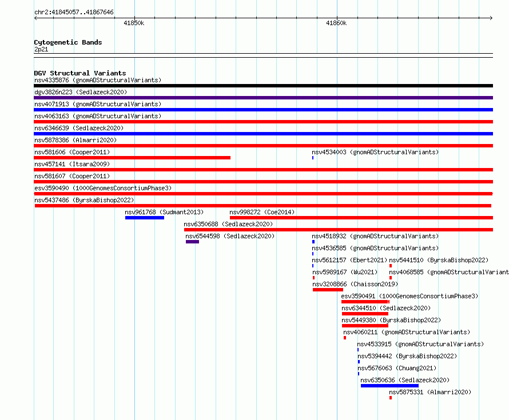509x420 pixels.
Task: Click the purple bar under nsv6544598
Action: (192, 242)
